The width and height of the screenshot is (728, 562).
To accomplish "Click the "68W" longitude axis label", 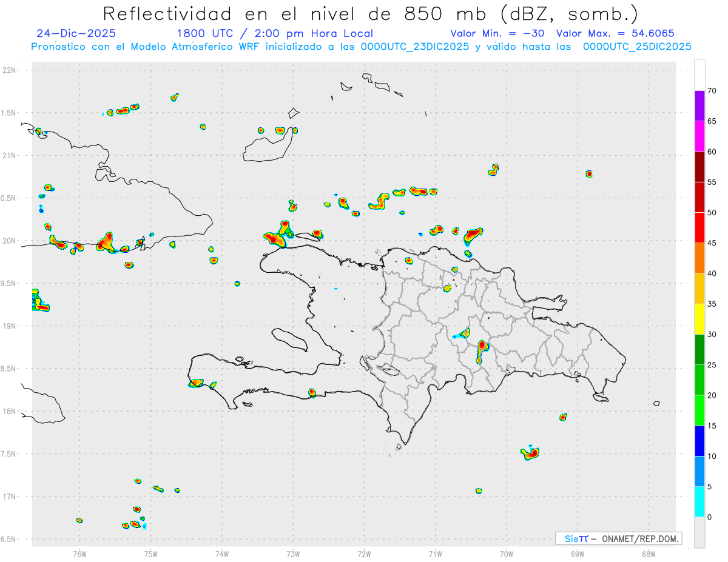I will click(x=649, y=554).
